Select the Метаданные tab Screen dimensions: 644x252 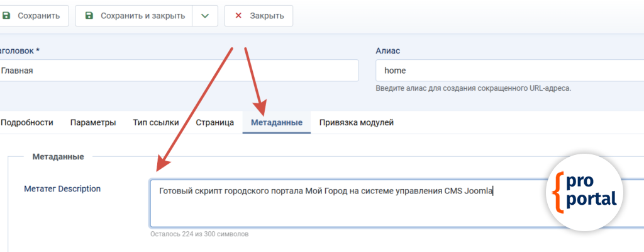277,123
